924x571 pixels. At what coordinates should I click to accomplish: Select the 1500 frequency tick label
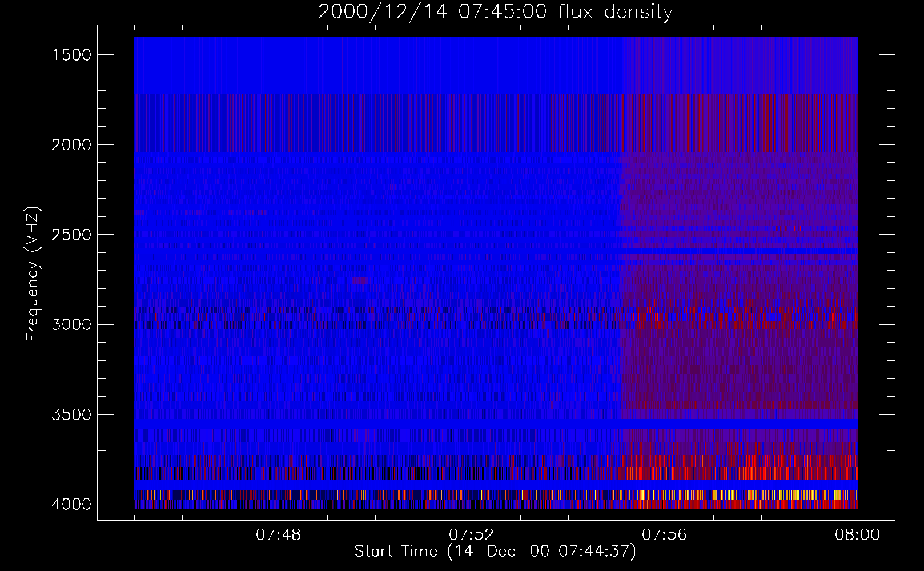(x=71, y=55)
